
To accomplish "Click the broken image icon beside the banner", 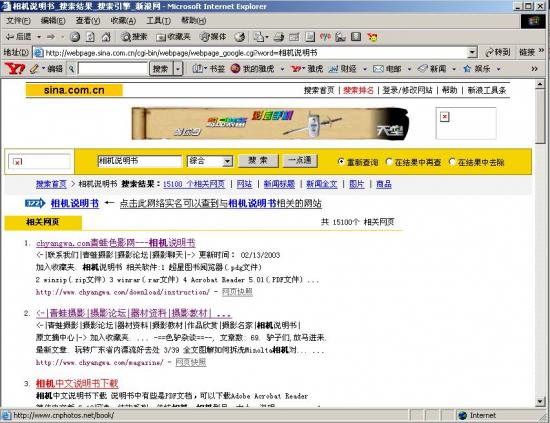I will pos(445,117).
